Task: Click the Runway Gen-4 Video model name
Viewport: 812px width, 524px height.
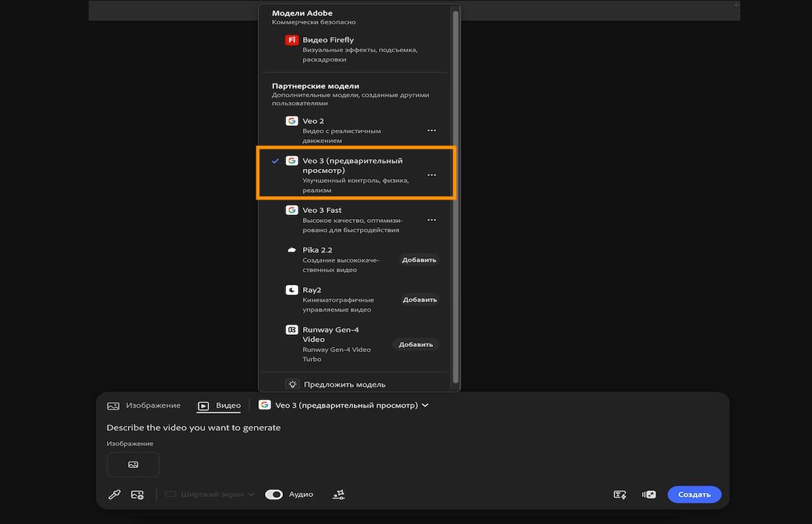Action: pyautogui.click(x=331, y=335)
